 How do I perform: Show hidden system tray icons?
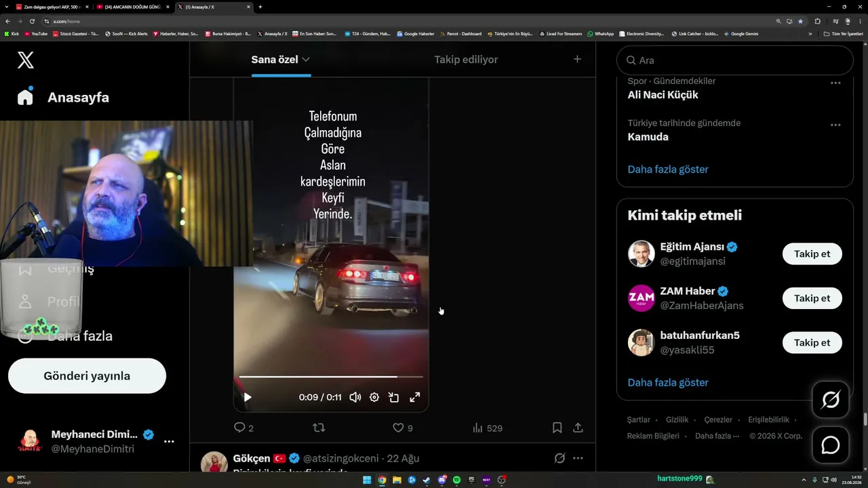pyautogui.click(x=804, y=480)
